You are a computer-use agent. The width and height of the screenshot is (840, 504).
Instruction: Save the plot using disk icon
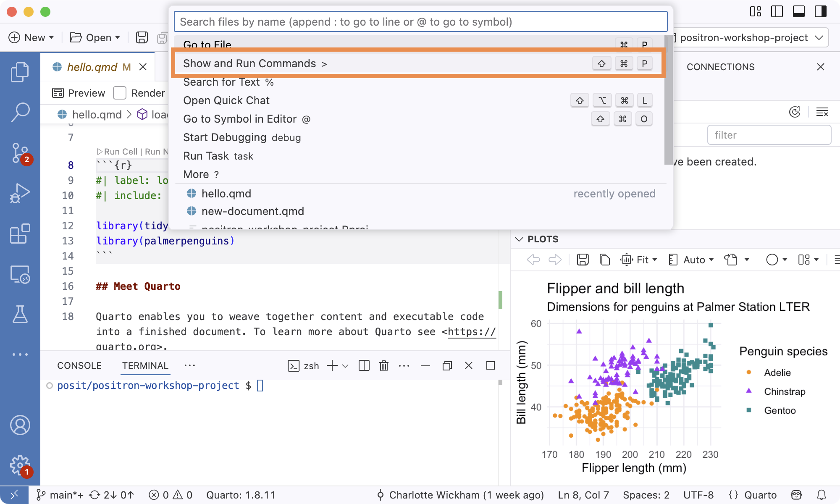click(583, 260)
